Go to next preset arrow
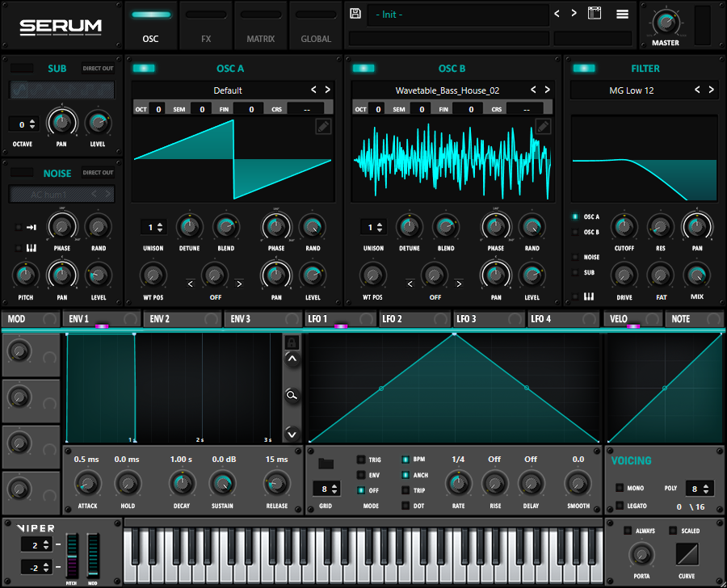727x588 pixels. coord(574,13)
